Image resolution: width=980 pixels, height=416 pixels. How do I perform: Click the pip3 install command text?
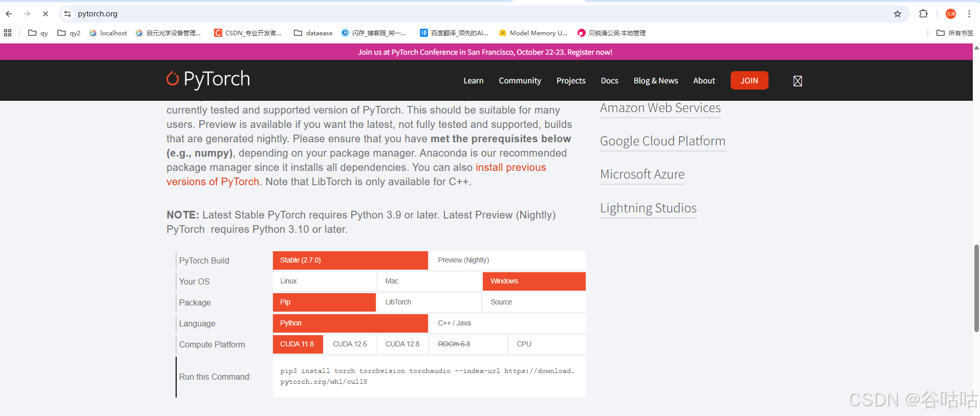427,376
